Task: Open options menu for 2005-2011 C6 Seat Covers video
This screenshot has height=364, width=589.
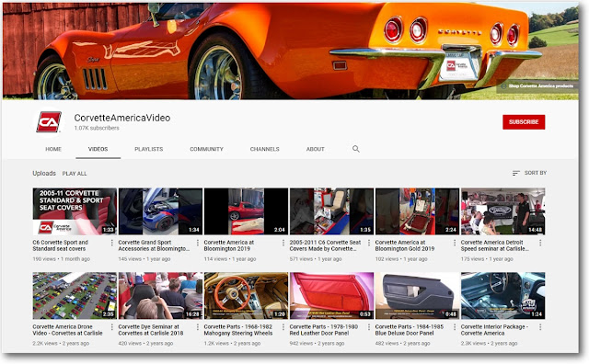Action: 369,243
